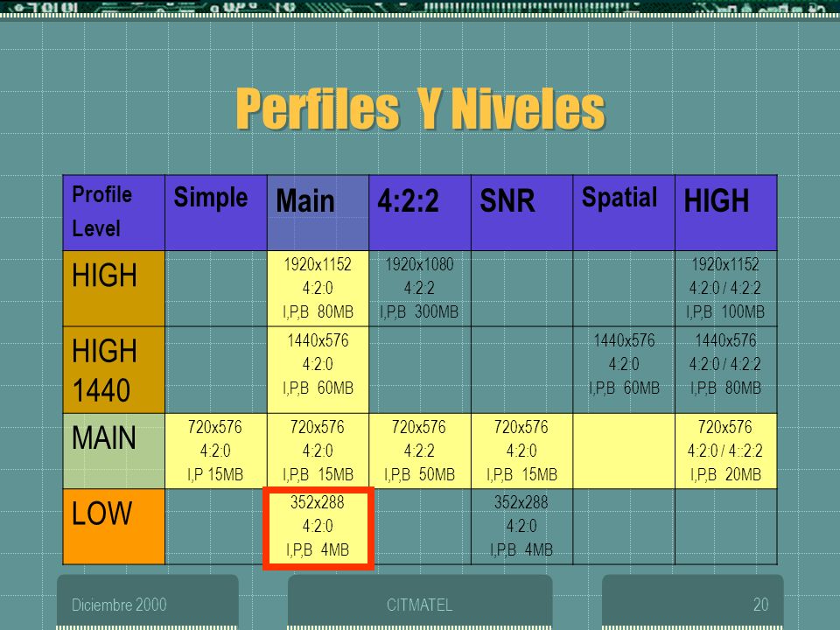Select the "MAIN" level row header
Image resolution: width=840 pixels, height=630 pixels.
point(114,451)
